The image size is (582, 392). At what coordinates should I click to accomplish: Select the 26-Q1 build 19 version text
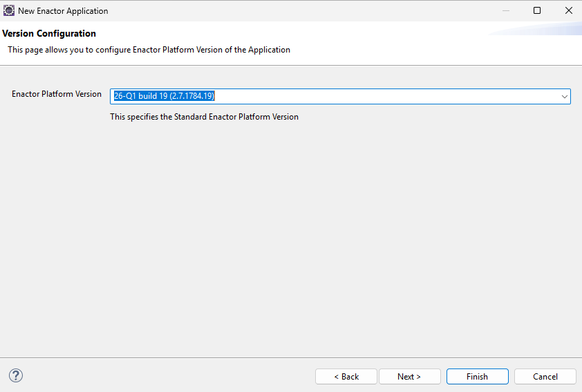tap(165, 96)
